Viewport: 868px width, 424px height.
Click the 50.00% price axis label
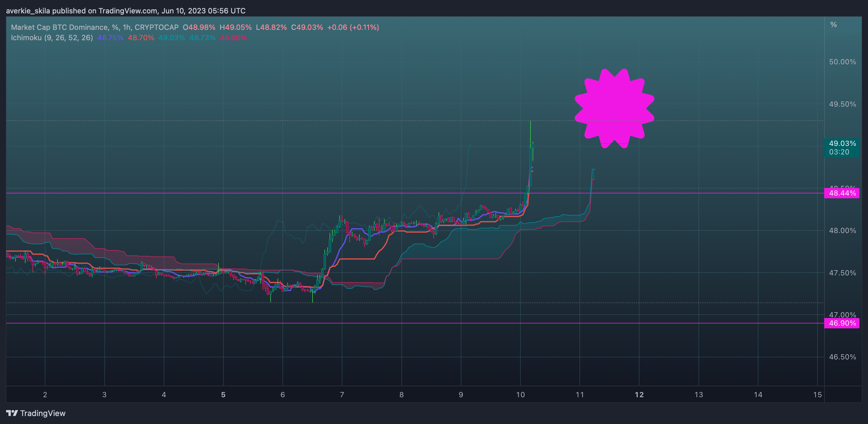pyautogui.click(x=842, y=62)
